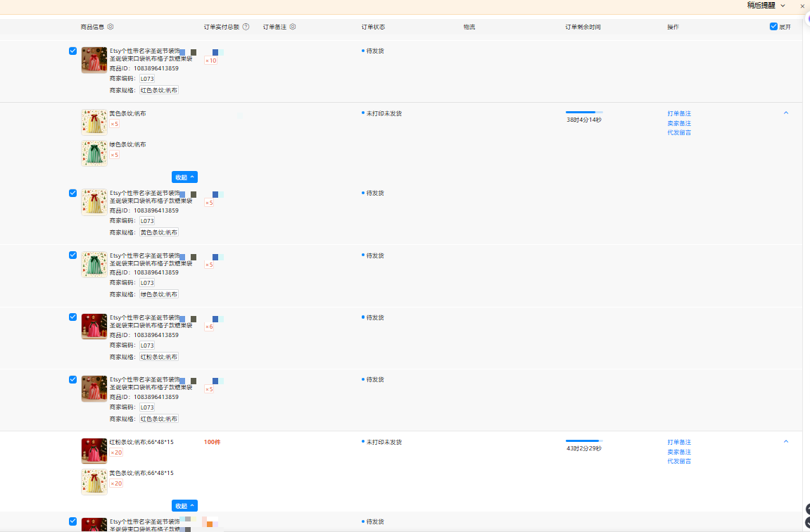Open settings gear beside 订单备注 header

pos(293,27)
